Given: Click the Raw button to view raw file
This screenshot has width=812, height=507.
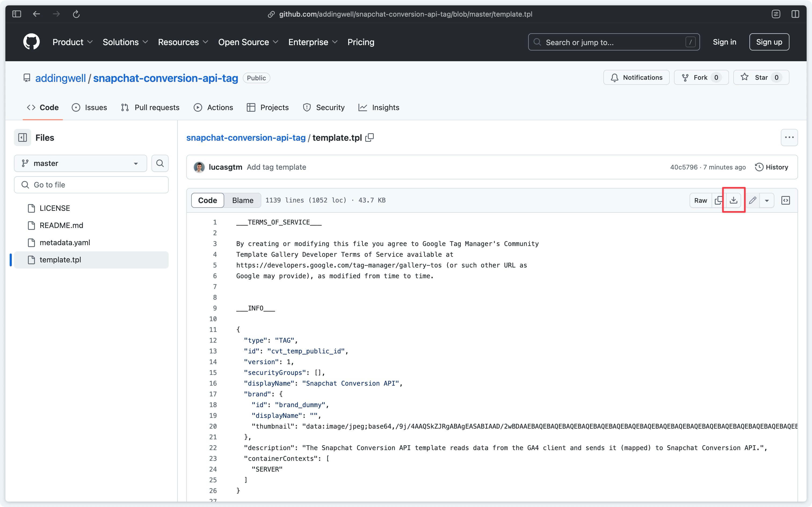Looking at the screenshot, I should click(701, 200).
